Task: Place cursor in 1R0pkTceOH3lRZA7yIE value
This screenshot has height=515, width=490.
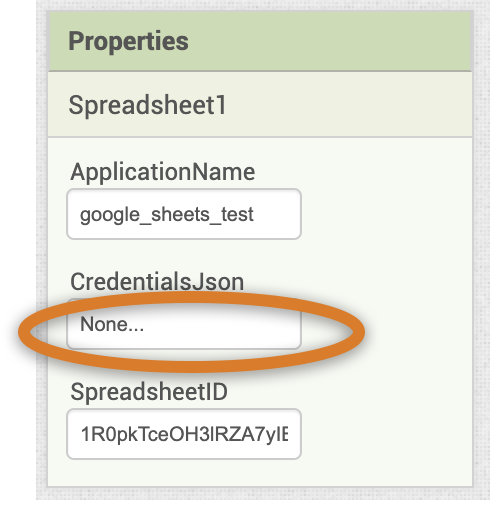Action: [184, 434]
